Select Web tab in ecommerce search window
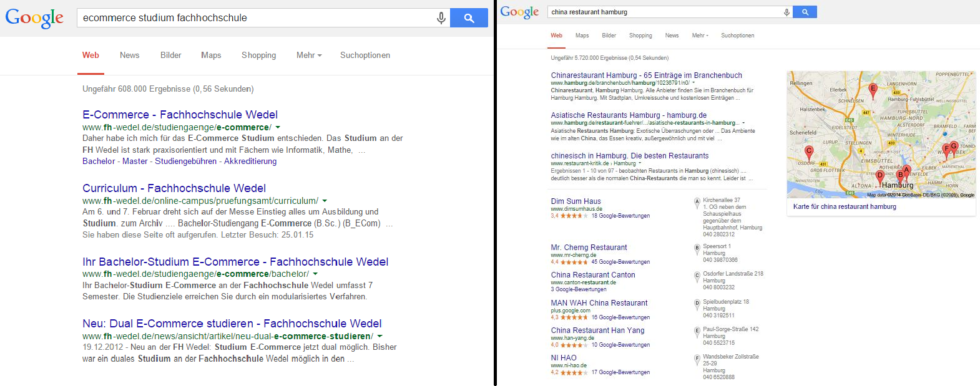Viewport: 980px width, 386px height. tap(91, 55)
